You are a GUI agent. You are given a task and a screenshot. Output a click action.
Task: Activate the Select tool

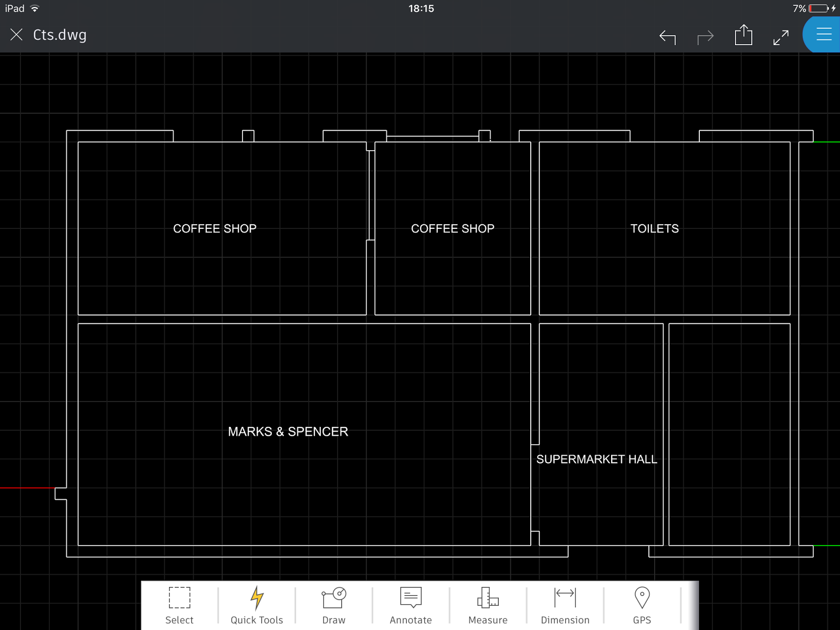pyautogui.click(x=180, y=605)
